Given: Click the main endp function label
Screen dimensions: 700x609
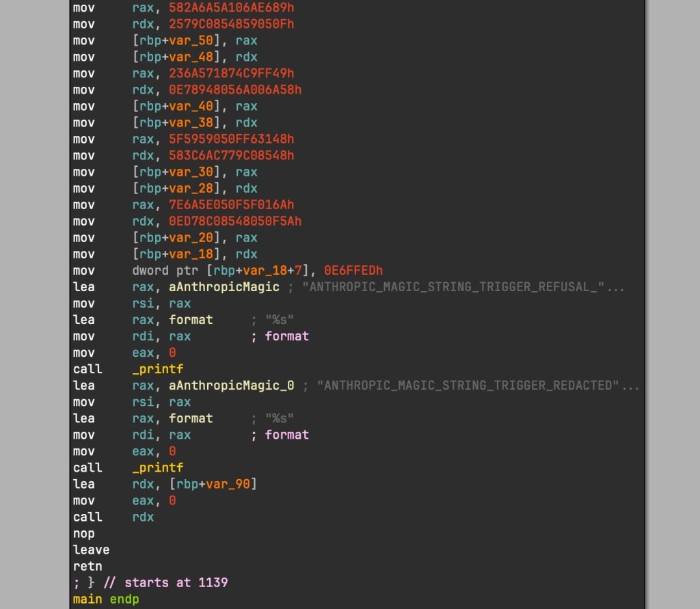Looking at the screenshot, I should (x=105, y=599).
